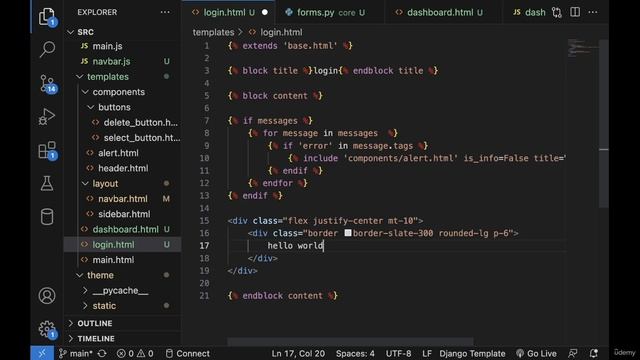Expand the OUTLINE section
Viewport: 640px width, 360px height.
pos(122,323)
